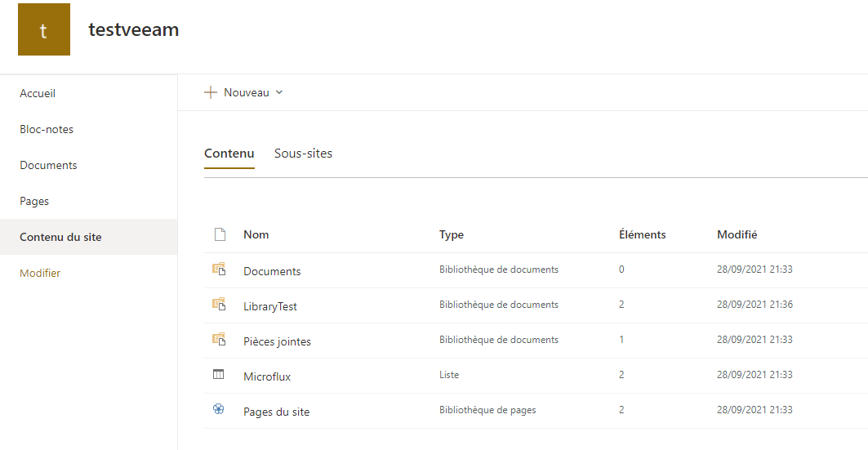Viewport: 868px width, 450px height.
Task: Click the Pages du site icon
Action: 219,409
